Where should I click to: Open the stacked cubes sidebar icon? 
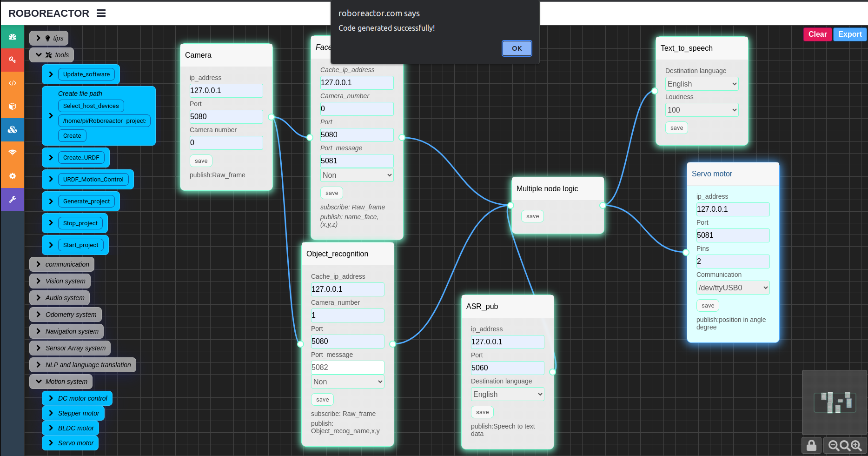[13, 130]
